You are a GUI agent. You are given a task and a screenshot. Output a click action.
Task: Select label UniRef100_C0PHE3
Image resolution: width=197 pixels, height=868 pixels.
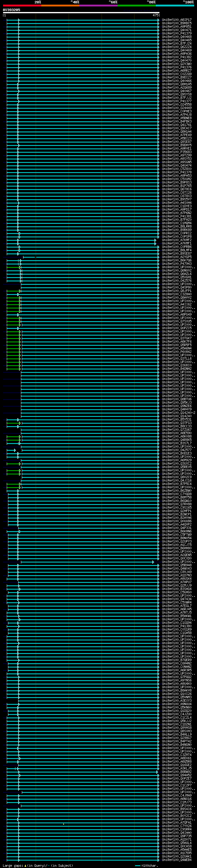pyautogui.click(x=176, y=111)
